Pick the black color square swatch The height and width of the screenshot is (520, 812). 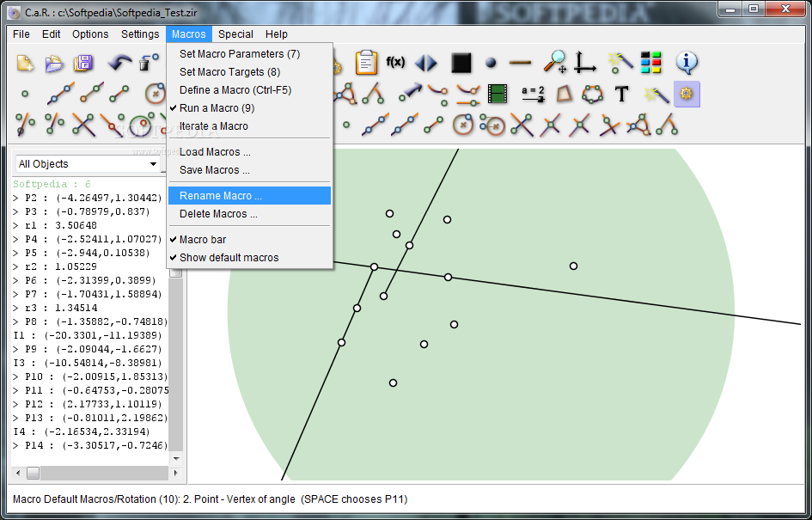click(461, 64)
